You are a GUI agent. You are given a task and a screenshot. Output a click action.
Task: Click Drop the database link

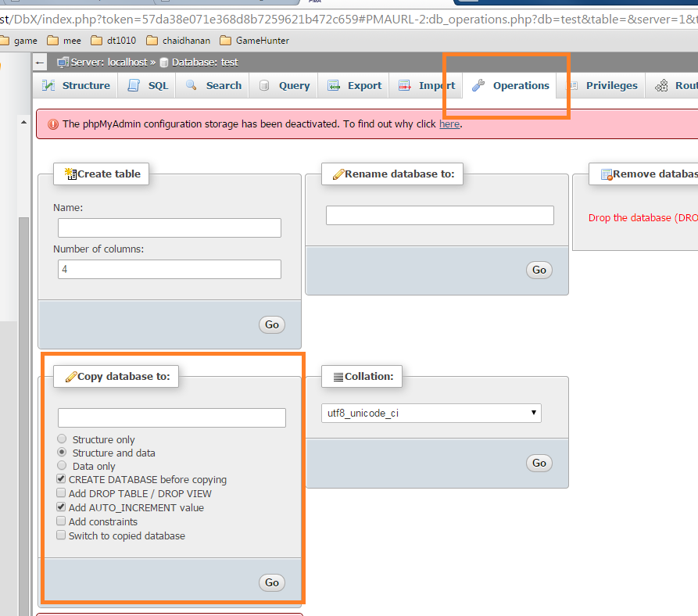click(x=643, y=217)
